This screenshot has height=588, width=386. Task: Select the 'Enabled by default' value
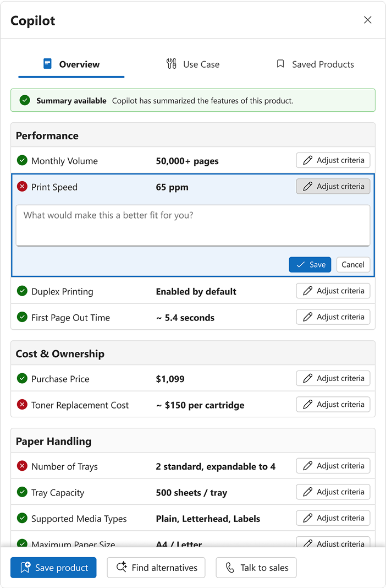[x=196, y=292]
